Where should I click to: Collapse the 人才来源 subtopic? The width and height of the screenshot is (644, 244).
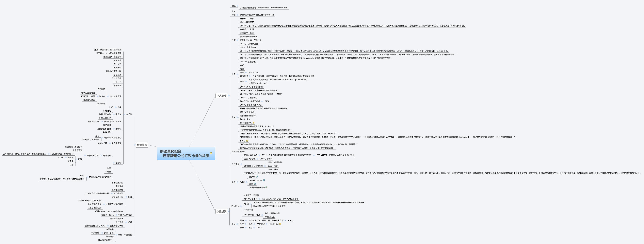[x=241, y=164]
